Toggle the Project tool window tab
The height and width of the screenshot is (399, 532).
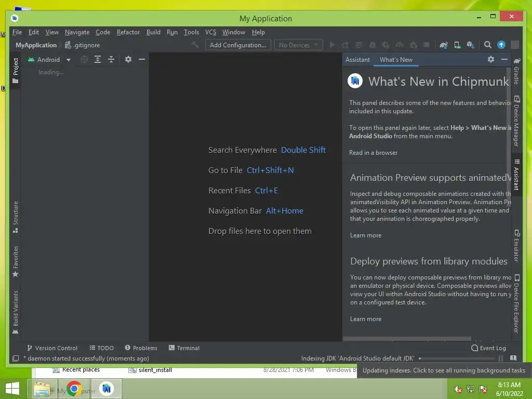tap(15, 71)
